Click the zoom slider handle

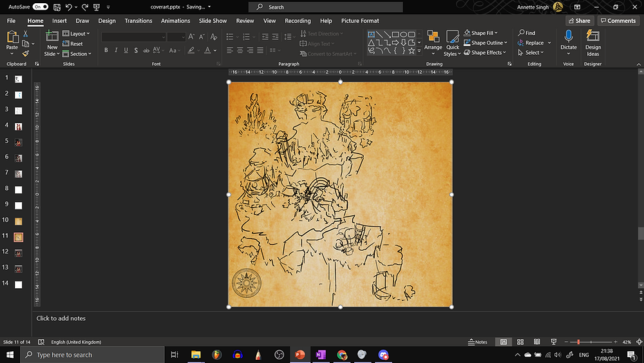[578, 342]
